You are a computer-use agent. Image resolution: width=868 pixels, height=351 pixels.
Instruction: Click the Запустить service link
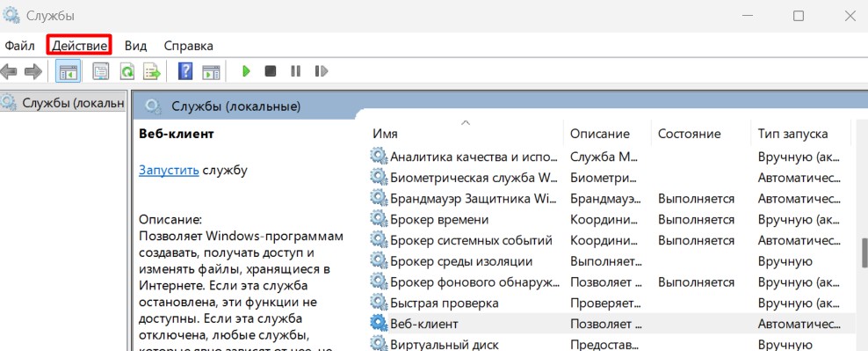(169, 171)
